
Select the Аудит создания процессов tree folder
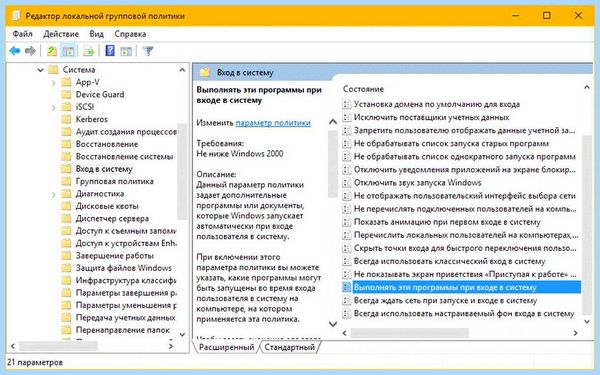point(126,132)
